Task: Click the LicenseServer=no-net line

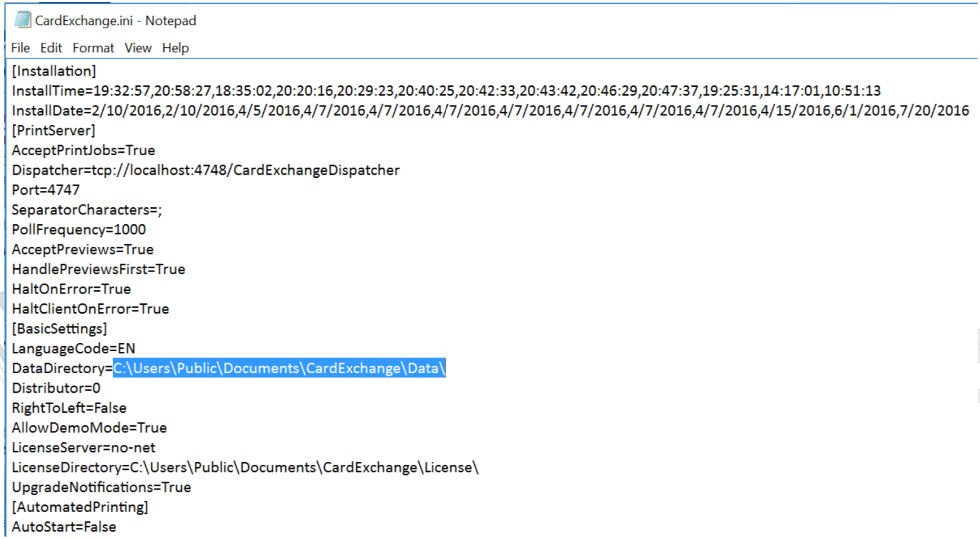Action: point(84,448)
